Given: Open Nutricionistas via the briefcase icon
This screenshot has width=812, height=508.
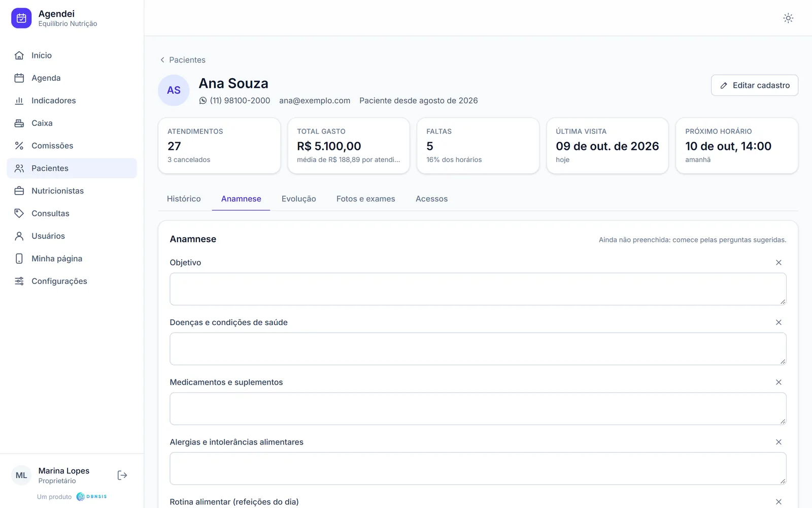Looking at the screenshot, I should point(19,191).
